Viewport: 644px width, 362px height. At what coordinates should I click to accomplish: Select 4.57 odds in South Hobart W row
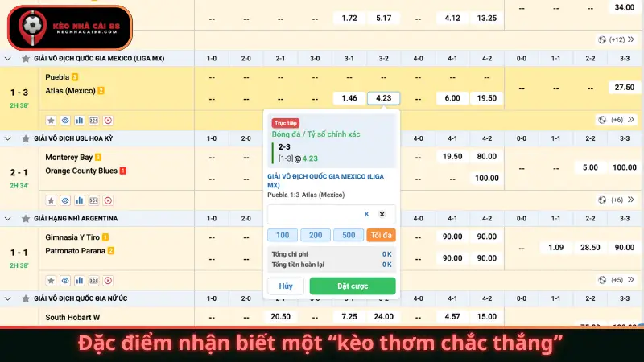(452, 316)
